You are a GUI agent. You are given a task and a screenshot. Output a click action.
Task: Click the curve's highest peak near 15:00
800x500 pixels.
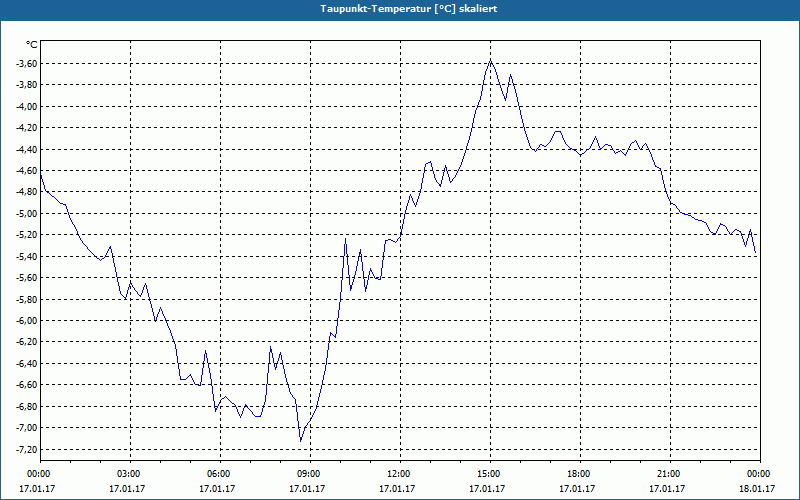[490, 60]
